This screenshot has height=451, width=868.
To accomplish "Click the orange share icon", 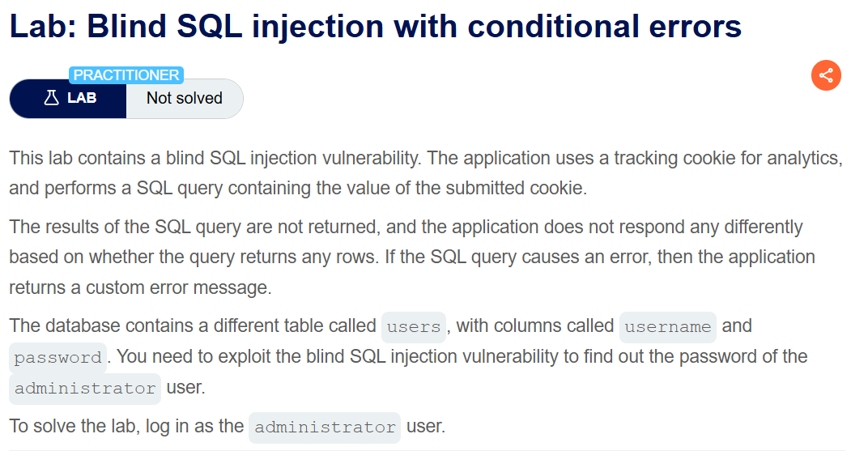I will pyautogui.click(x=826, y=75).
